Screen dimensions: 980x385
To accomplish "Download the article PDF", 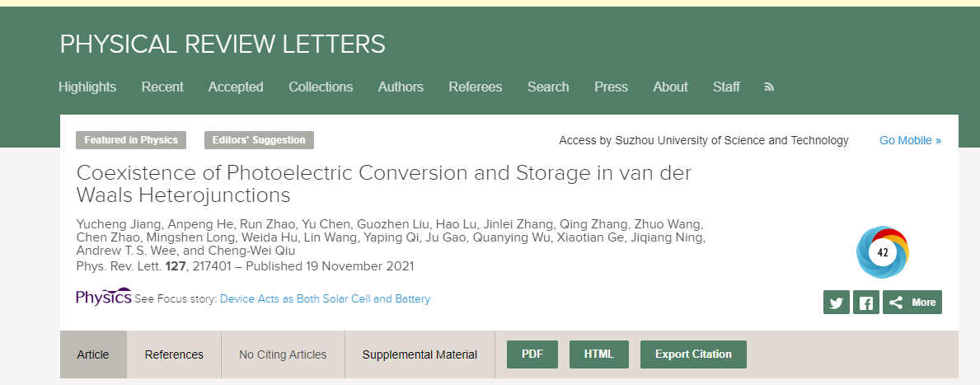I will [x=532, y=354].
